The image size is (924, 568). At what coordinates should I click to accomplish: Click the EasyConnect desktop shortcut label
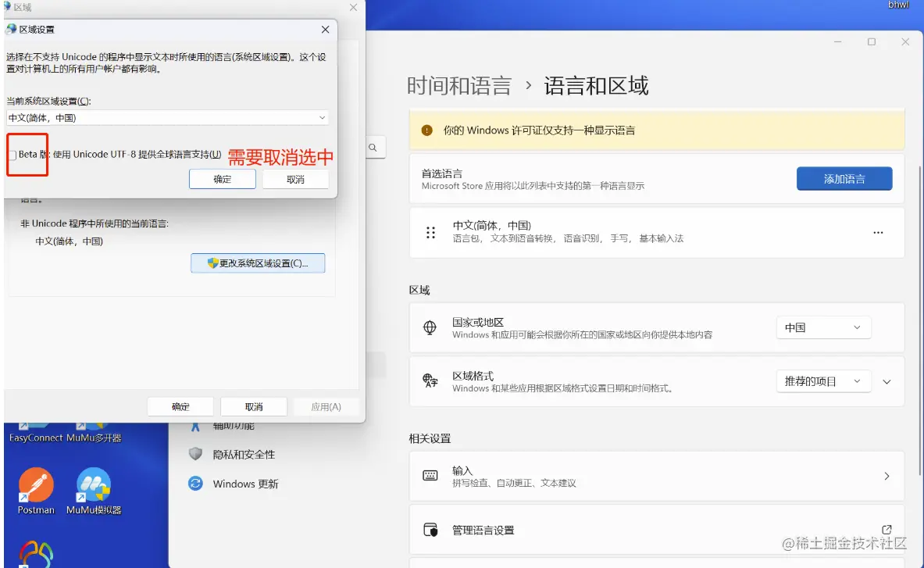point(35,438)
